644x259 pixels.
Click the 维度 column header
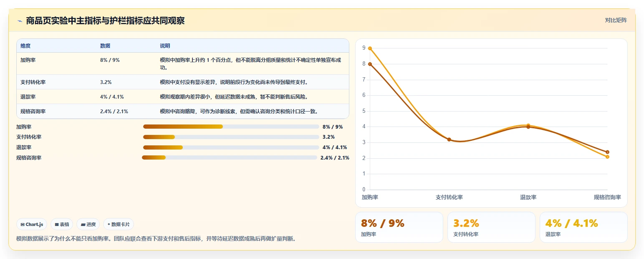(x=25, y=46)
